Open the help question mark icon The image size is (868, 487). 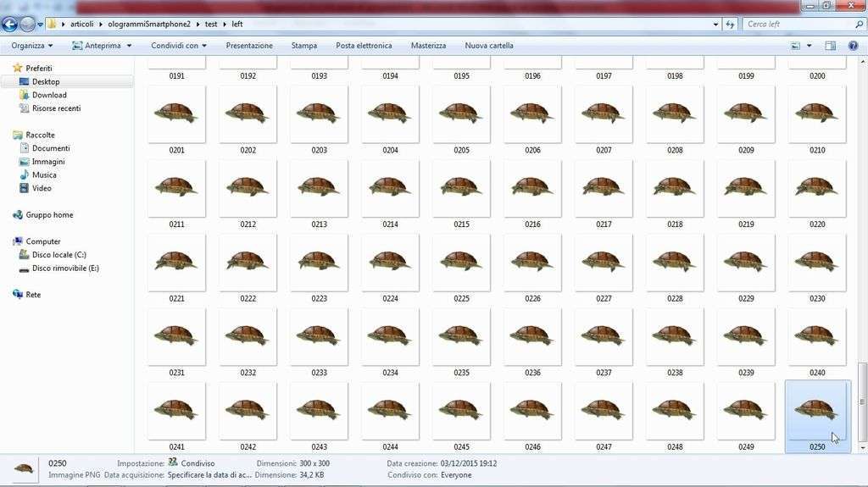[851, 46]
